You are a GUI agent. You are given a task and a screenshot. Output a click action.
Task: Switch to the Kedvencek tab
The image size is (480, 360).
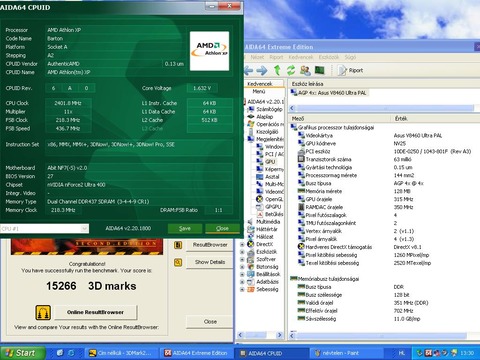click(x=260, y=84)
